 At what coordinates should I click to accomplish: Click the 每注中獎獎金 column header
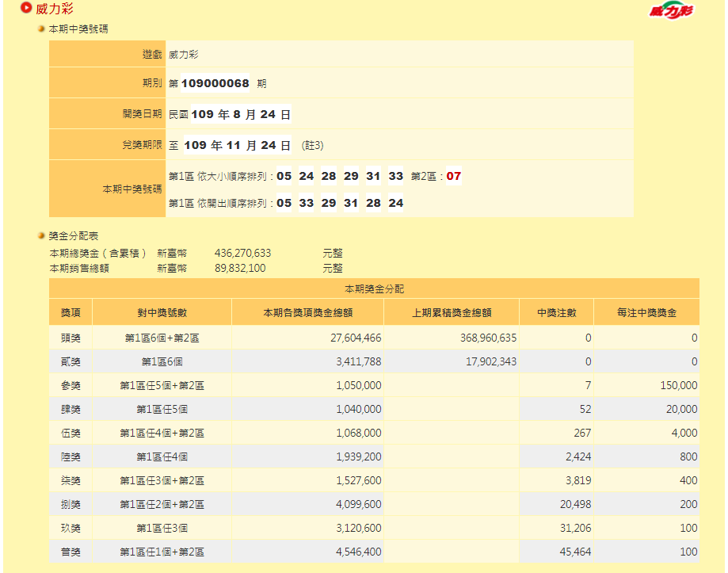pyautogui.click(x=646, y=312)
